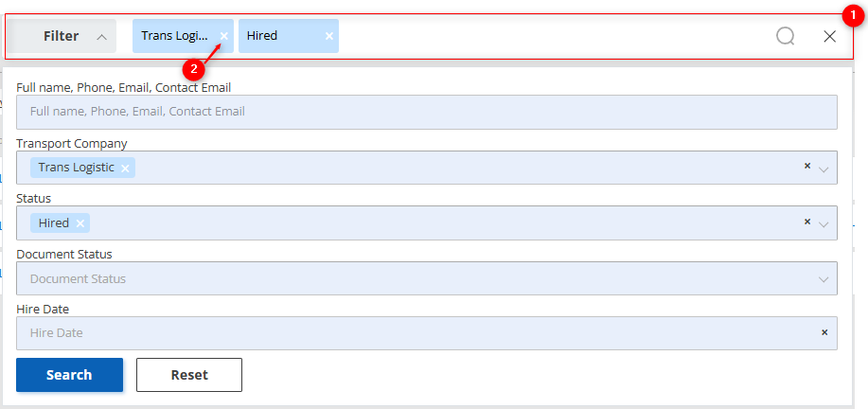868x409 pixels.
Task: Expand the Transport Company dropdown arrow
Action: (x=824, y=169)
